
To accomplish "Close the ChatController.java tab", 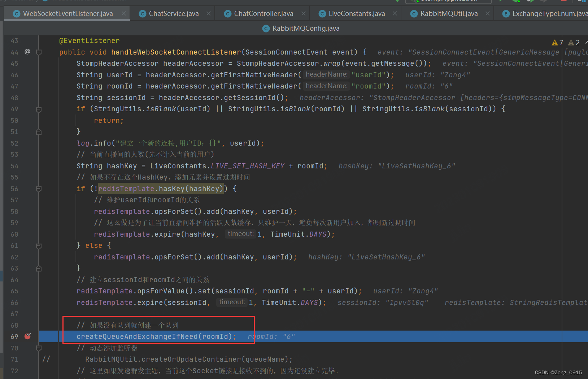I will tap(304, 13).
